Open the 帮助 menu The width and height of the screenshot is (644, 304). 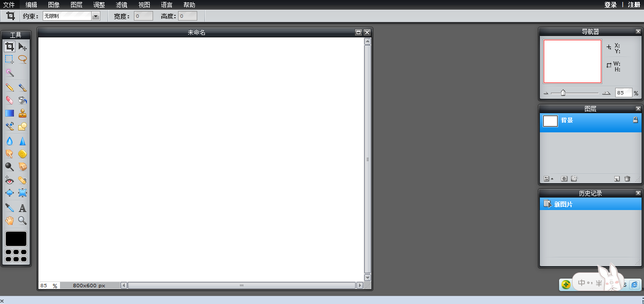[x=189, y=5]
